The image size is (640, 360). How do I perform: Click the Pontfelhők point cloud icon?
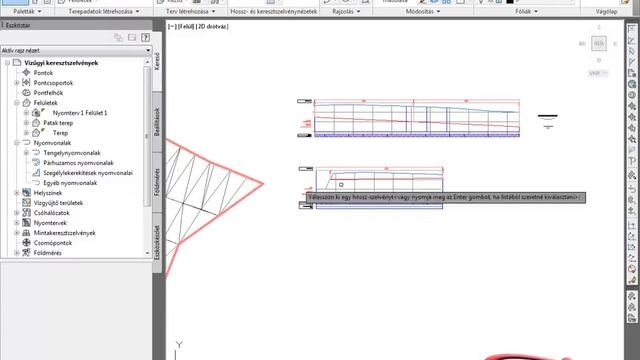click(27, 93)
